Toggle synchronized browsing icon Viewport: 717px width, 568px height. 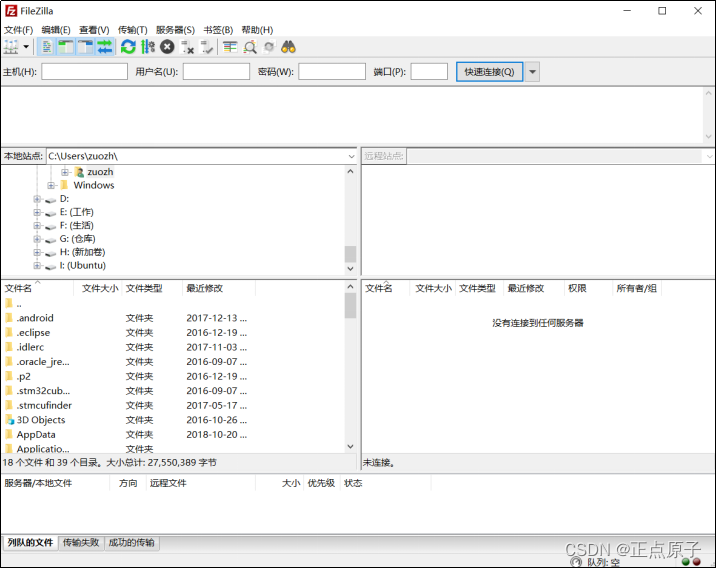point(269,47)
